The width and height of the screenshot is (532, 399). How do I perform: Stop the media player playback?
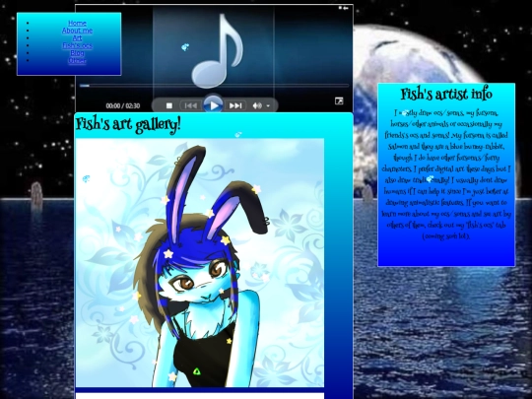(169, 105)
